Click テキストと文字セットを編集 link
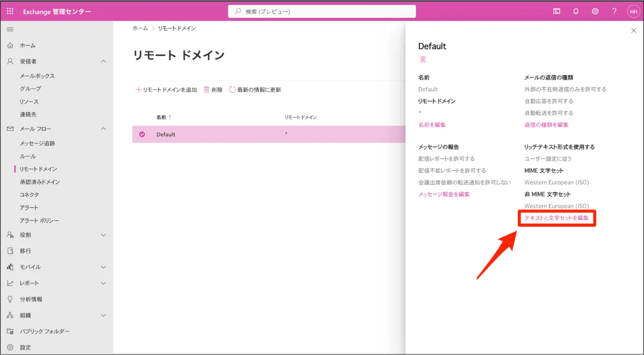This screenshot has height=355, width=644. (x=557, y=218)
